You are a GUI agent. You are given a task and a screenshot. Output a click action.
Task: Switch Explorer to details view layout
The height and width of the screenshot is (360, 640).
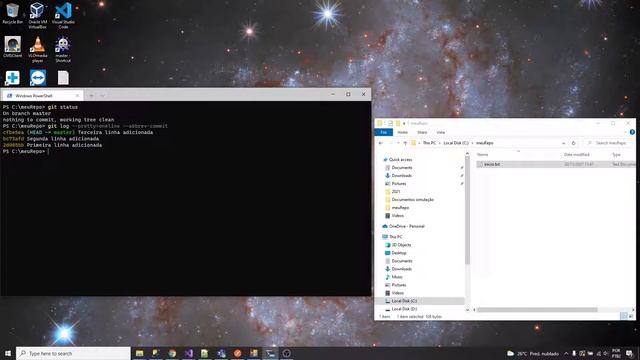(x=624, y=316)
